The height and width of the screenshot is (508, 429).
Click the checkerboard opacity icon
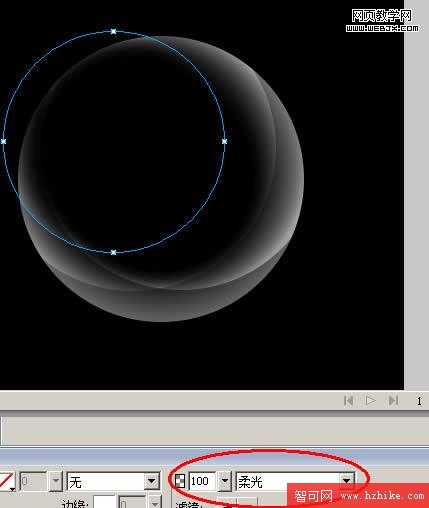(180, 481)
